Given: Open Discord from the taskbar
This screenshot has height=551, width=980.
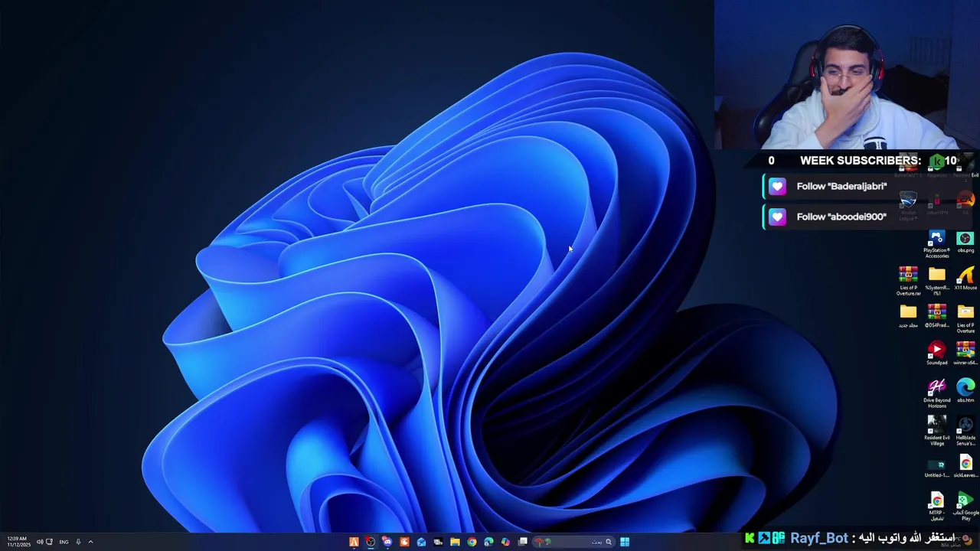Looking at the screenshot, I should 387,542.
